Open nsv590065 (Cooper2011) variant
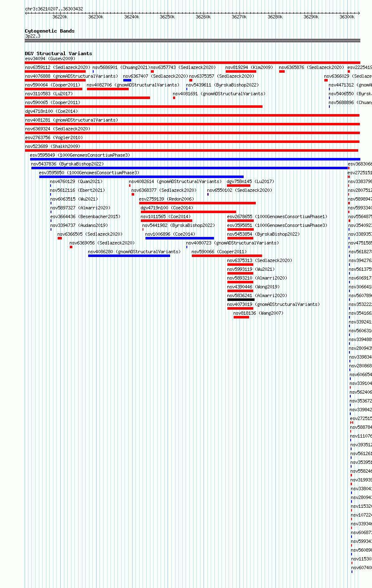This screenshot has height=588, width=372. coord(53,102)
